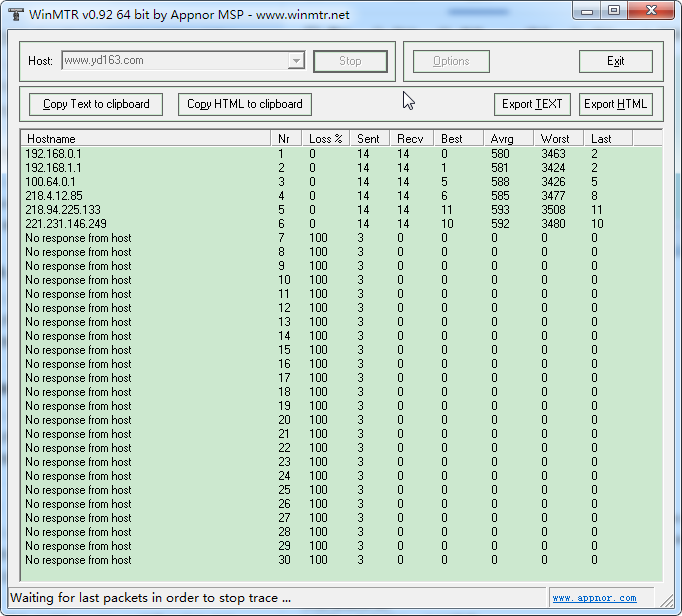Viewport: 682px width, 616px height.
Task: Select the No response row for hop 7
Action: pyautogui.click(x=341, y=238)
